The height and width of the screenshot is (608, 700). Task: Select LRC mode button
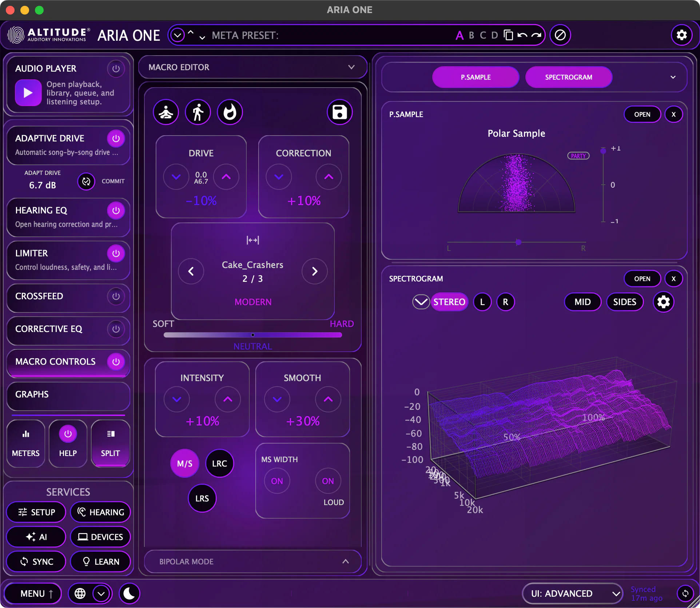220,463
